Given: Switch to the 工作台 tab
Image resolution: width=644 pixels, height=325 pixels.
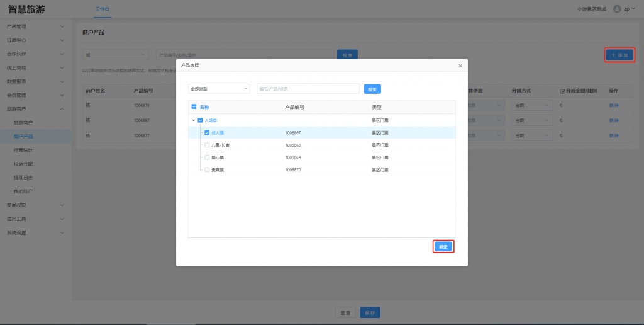Looking at the screenshot, I should pyautogui.click(x=102, y=9).
